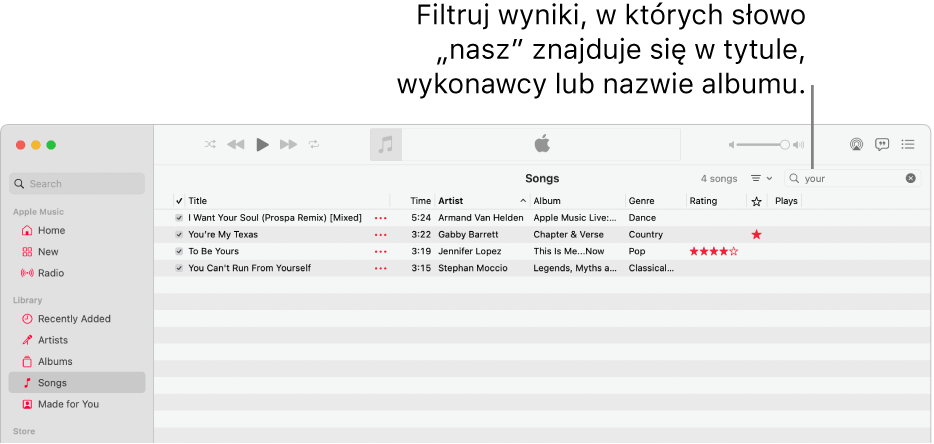Viewport: 934px width, 444px height.
Task: Sort by the favorite star column header
Action: tap(756, 201)
